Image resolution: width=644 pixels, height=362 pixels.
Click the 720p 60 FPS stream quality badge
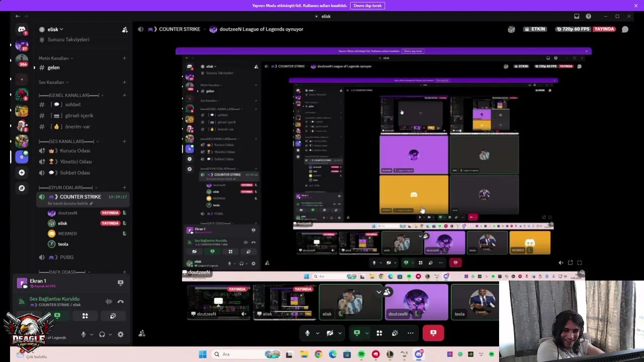[x=573, y=29]
